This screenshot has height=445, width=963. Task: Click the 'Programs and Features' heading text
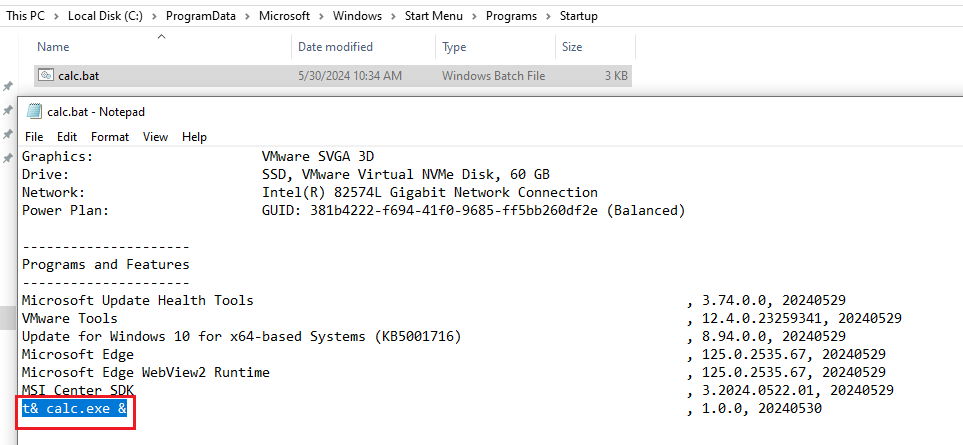click(x=106, y=265)
